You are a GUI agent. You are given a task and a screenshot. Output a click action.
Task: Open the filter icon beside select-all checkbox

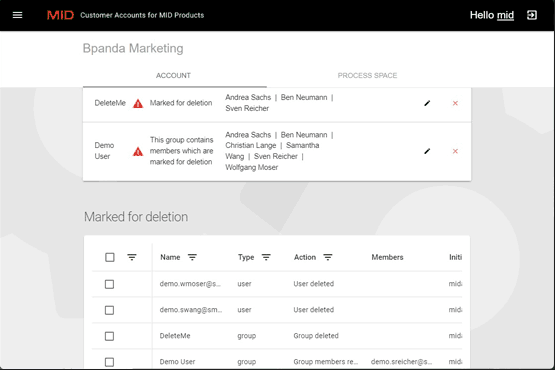pos(132,257)
